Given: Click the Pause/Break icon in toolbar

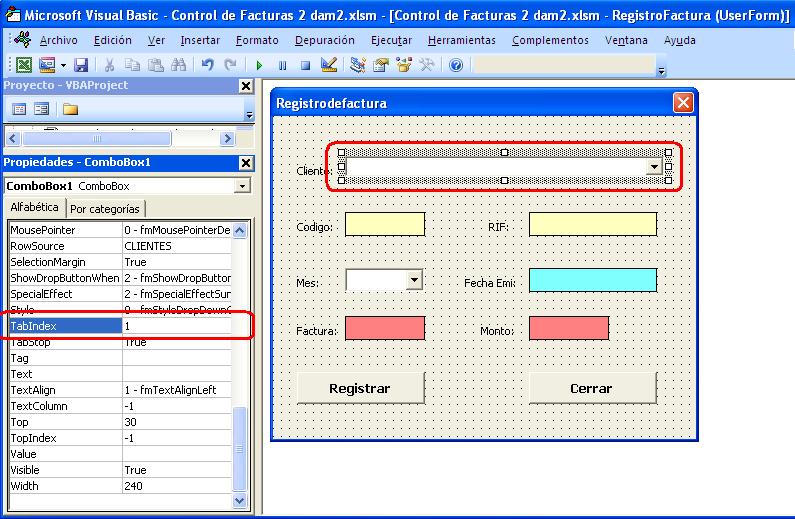Looking at the screenshot, I should [x=282, y=65].
